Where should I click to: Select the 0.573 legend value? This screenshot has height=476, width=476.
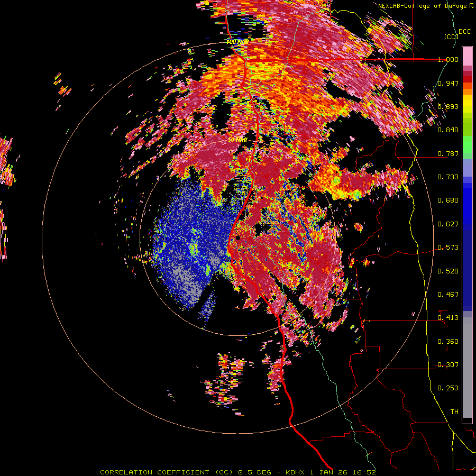(x=448, y=248)
